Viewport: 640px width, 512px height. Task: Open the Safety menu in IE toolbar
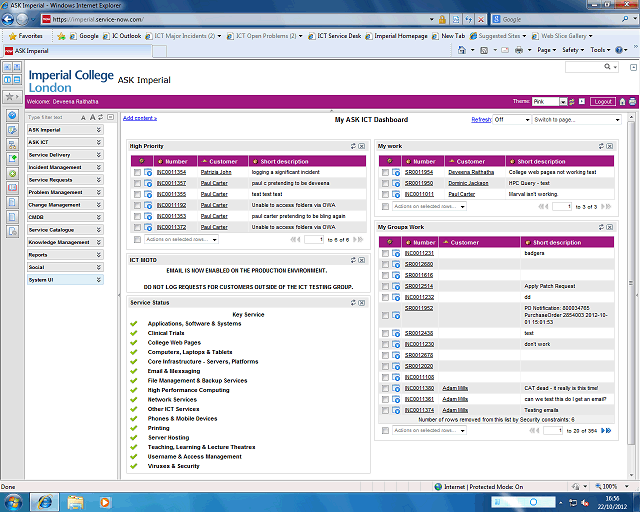point(572,49)
